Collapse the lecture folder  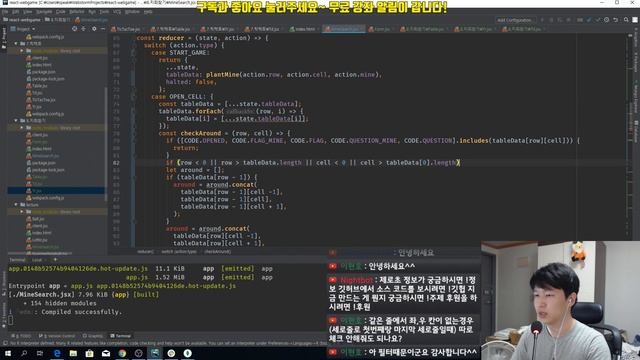(x=16, y=205)
